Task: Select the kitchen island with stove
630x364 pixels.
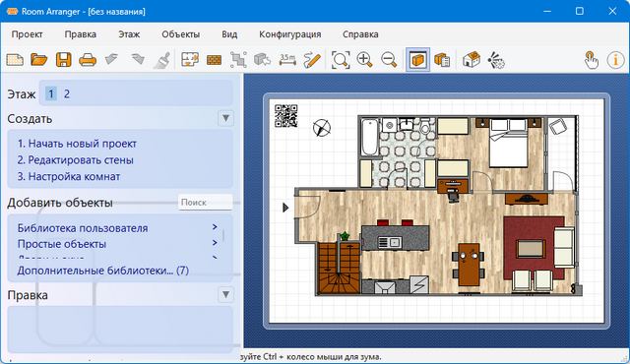Action: click(x=396, y=238)
